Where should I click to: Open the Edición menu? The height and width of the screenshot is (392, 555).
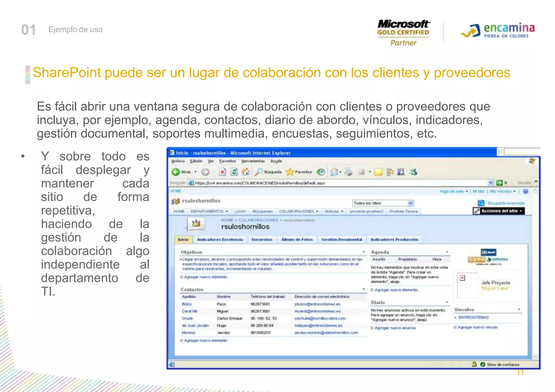pyautogui.click(x=196, y=161)
